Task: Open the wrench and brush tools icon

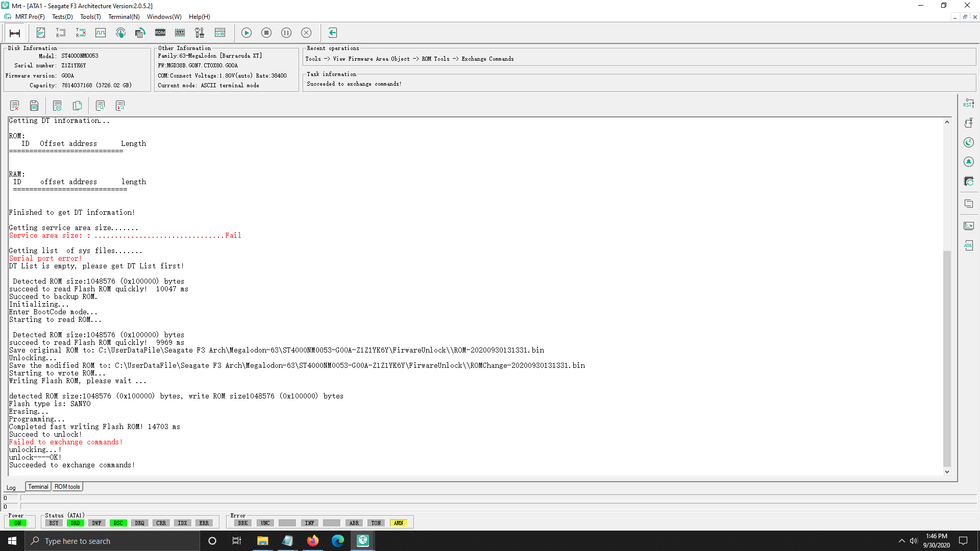Action: tap(200, 33)
